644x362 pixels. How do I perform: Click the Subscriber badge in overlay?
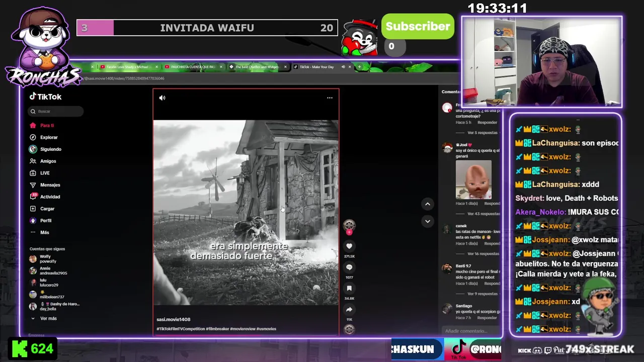[x=418, y=26]
